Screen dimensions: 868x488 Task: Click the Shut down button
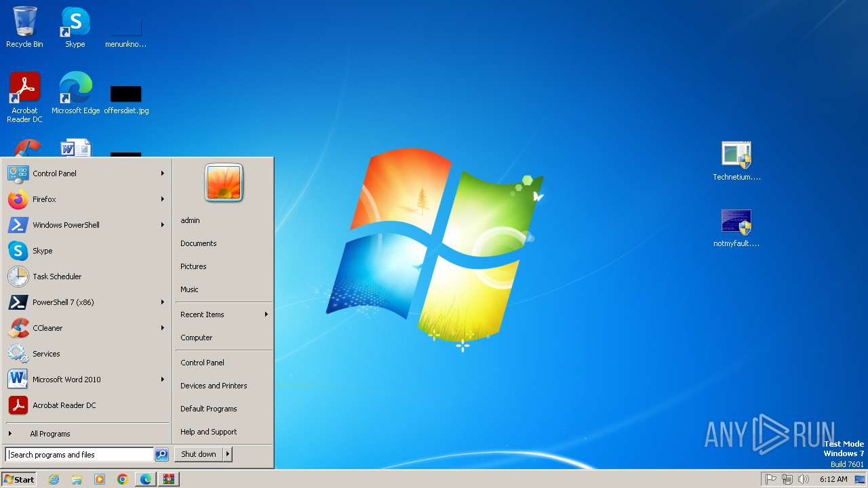pos(199,454)
